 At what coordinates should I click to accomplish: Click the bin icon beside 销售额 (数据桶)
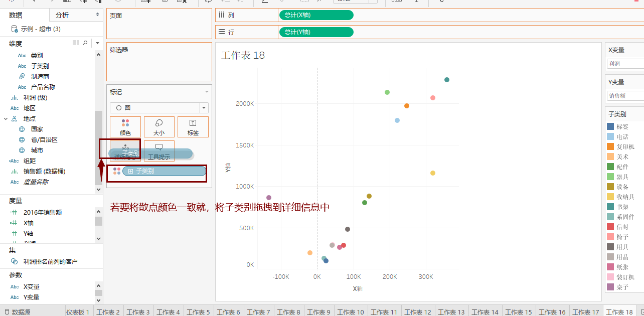coord(15,171)
